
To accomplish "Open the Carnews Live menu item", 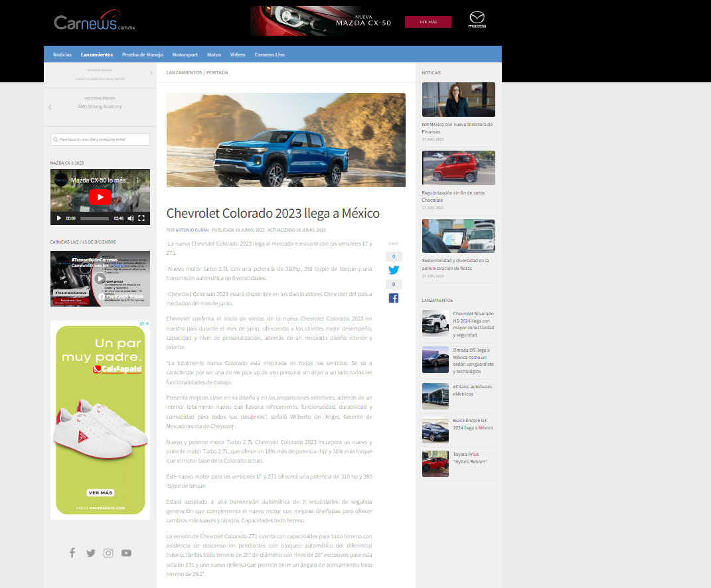I will [x=270, y=54].
